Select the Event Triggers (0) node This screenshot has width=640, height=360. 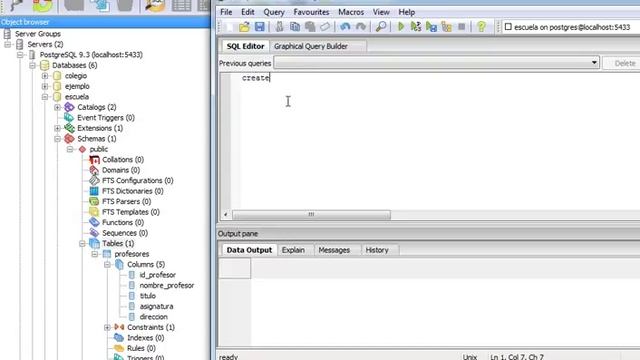106,118
